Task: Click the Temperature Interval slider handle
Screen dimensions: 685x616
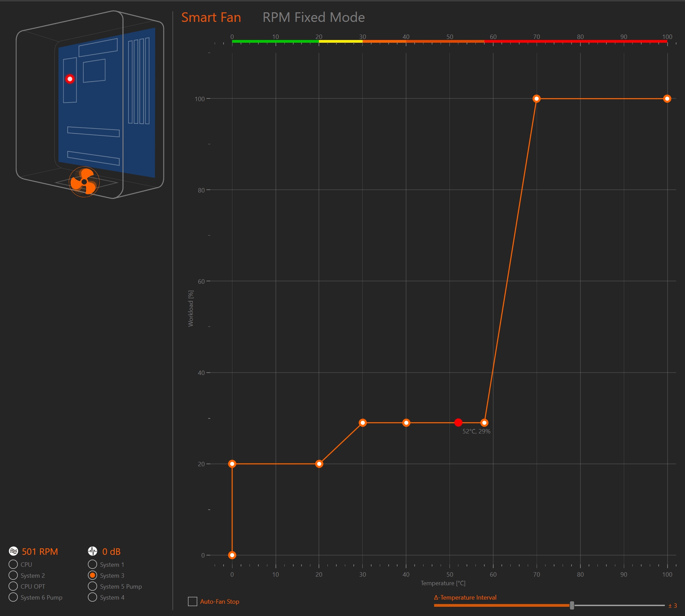Action: click(x=572, y=605)
